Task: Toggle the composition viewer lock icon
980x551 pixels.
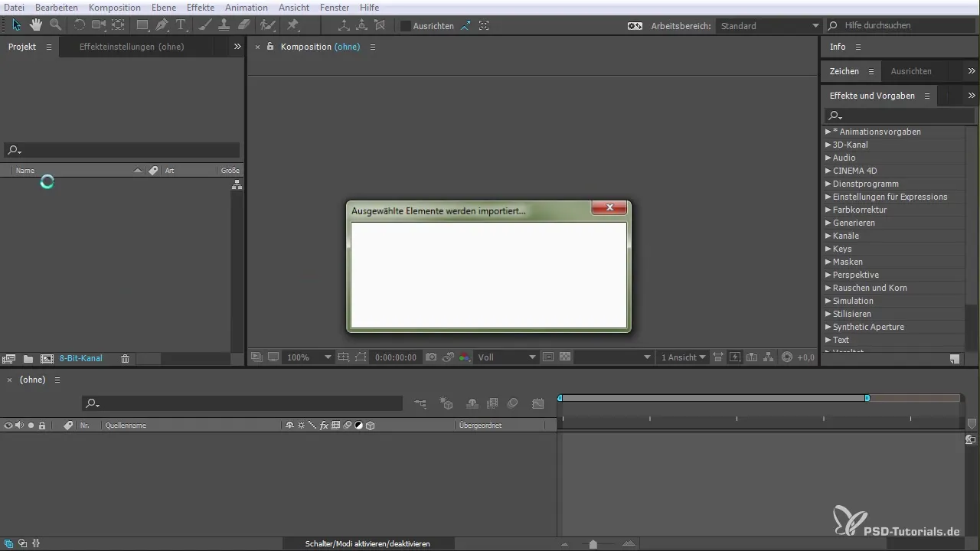Action: [270, 47]
